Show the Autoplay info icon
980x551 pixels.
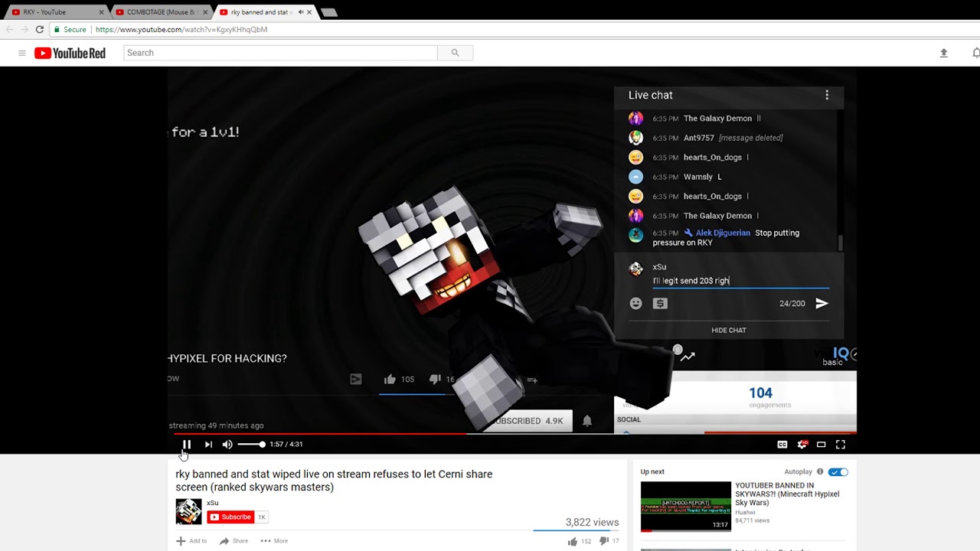[820, 472]
